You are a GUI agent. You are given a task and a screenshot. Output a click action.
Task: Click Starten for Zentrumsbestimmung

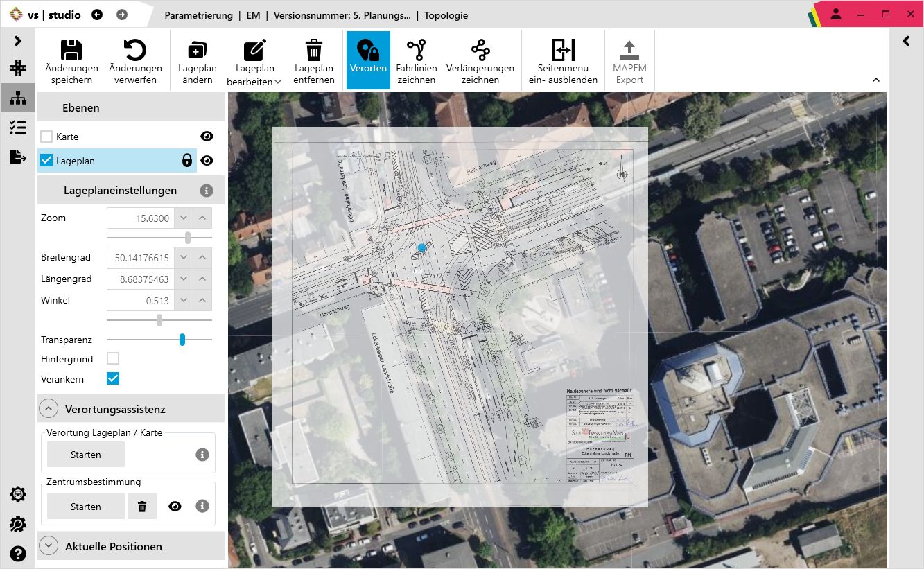pos(85,506)
